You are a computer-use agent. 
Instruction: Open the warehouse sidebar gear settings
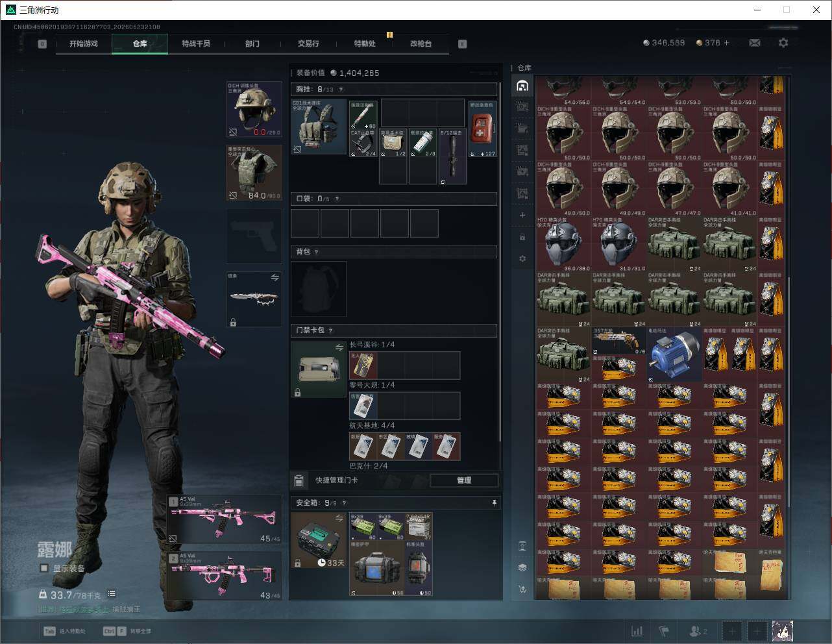pos(522,258)
